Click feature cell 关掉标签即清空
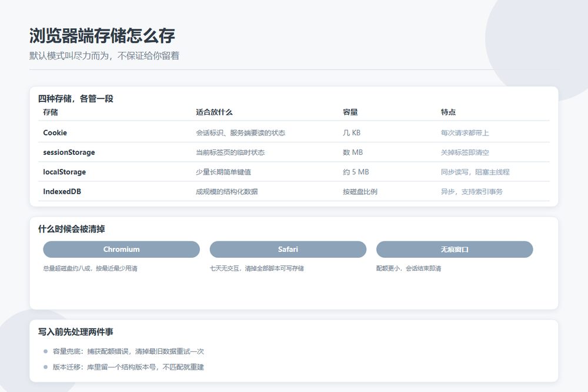This screenshot has width=588, height=392. [x=465, y=152]
